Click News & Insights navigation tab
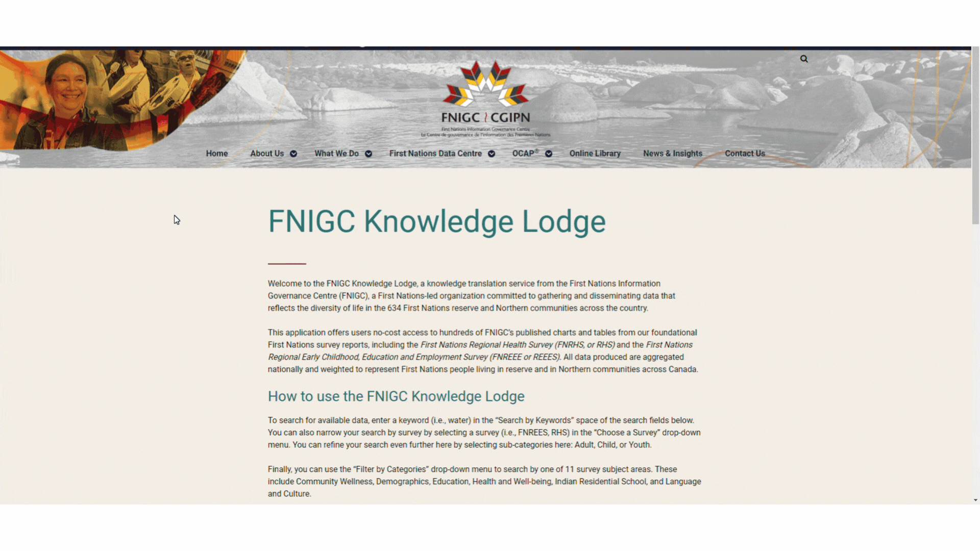Screen dimensions: 980x551 tap(672, 154)
